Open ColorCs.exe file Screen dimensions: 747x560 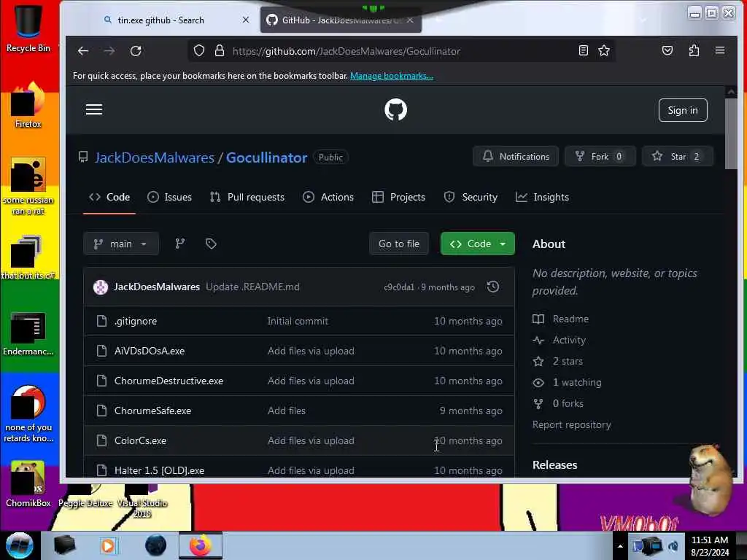(x=140, y=441)
